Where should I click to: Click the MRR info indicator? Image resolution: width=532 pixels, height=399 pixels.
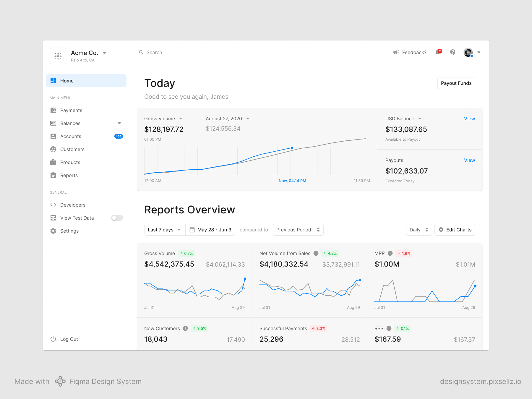[x=390, y=253]
